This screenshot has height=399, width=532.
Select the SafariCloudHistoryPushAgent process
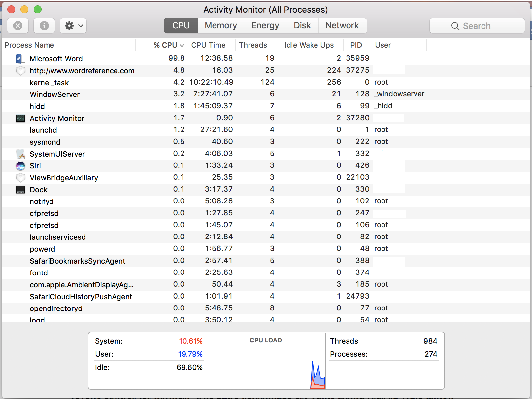point(266,297)
